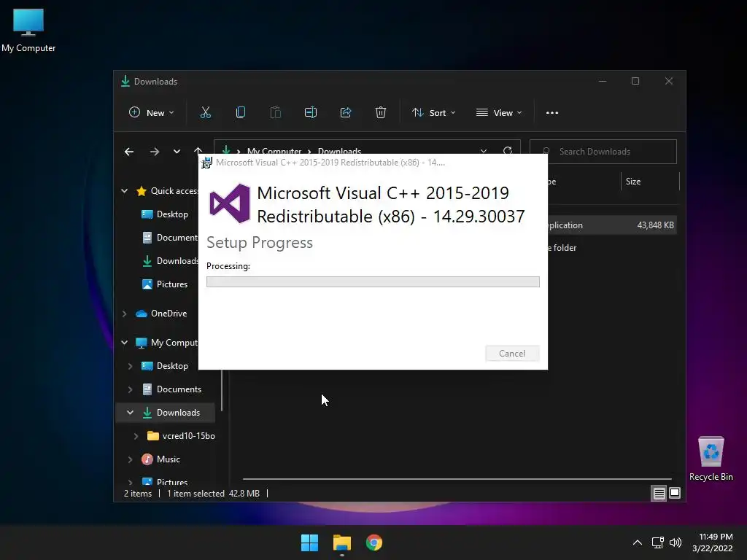Minimize the Downloads Explorer window

[603, 82]
